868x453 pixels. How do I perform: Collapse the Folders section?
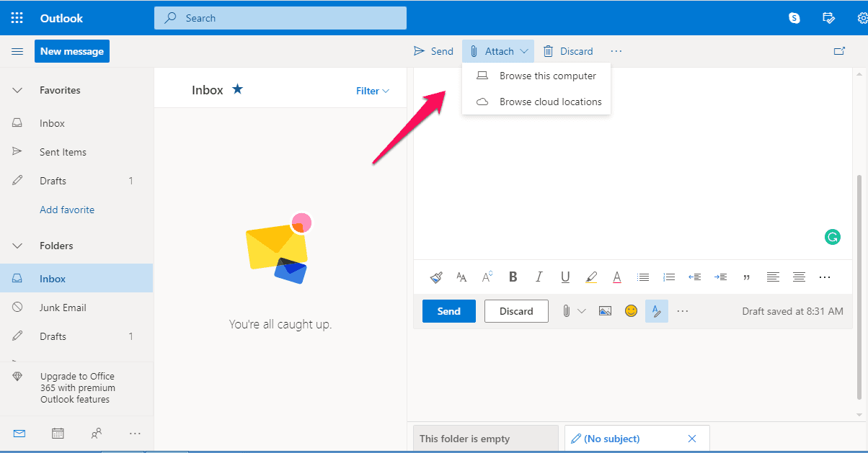18,246
